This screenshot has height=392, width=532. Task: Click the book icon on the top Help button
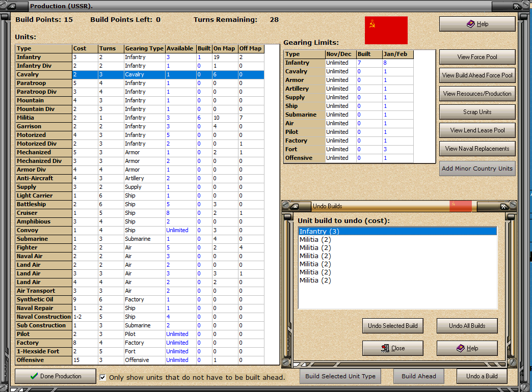tap(470, 24)
